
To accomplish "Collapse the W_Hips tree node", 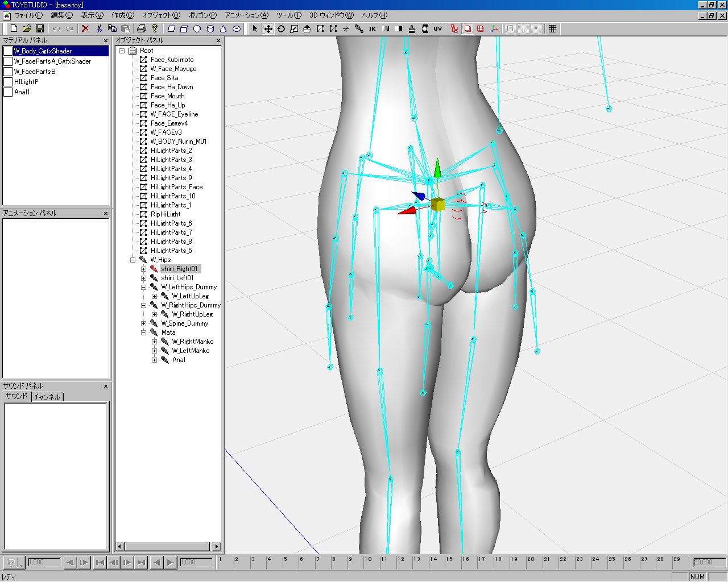I will (x=133, y=260).
